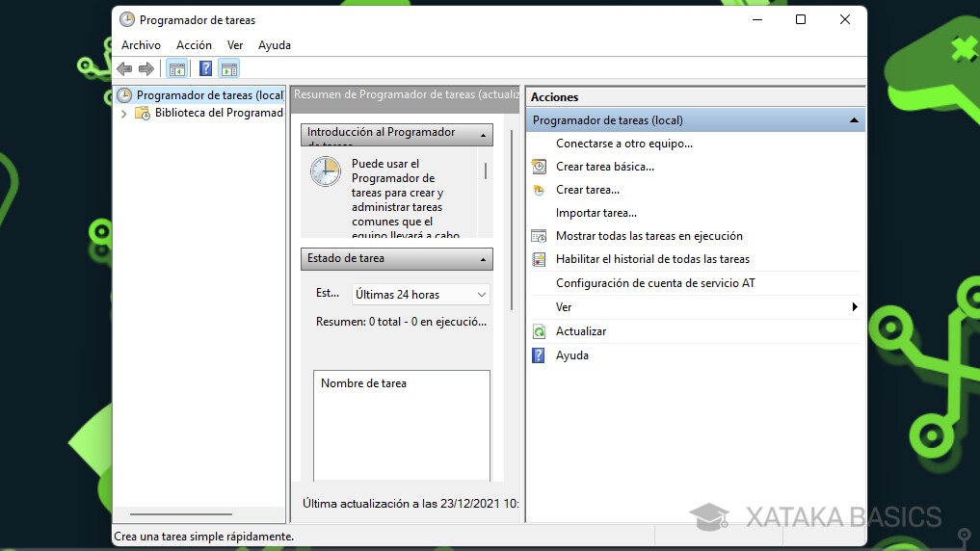
Task: Click the blue help toolbar icon
Action: (x=205, y=68)
